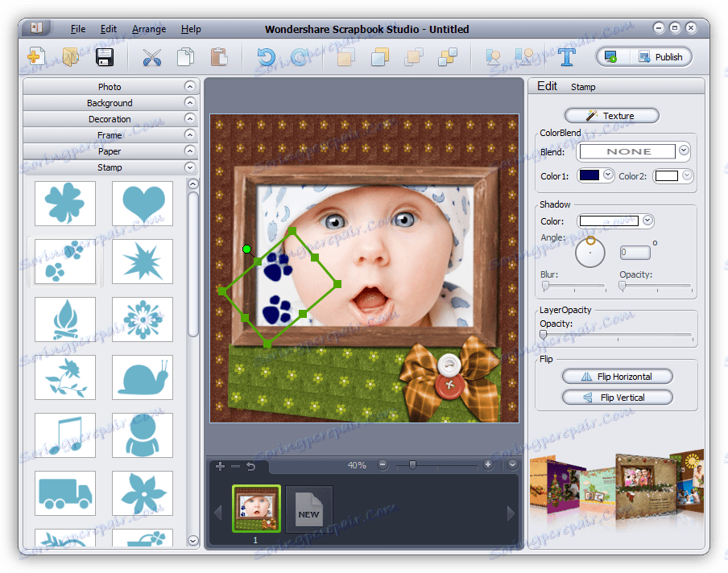Open the Arrange menu
This screenshot has height=573, width=728.
point(148,29)
